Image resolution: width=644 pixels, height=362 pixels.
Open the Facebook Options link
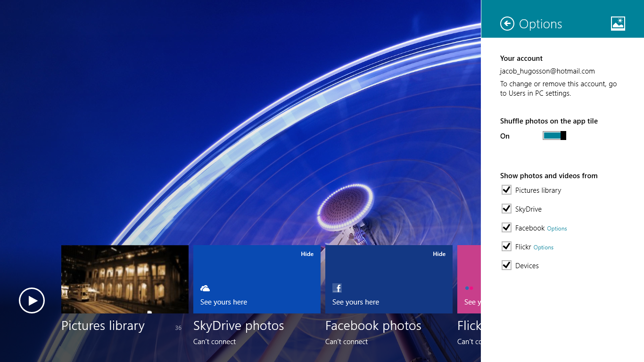(x=557, y=229)
